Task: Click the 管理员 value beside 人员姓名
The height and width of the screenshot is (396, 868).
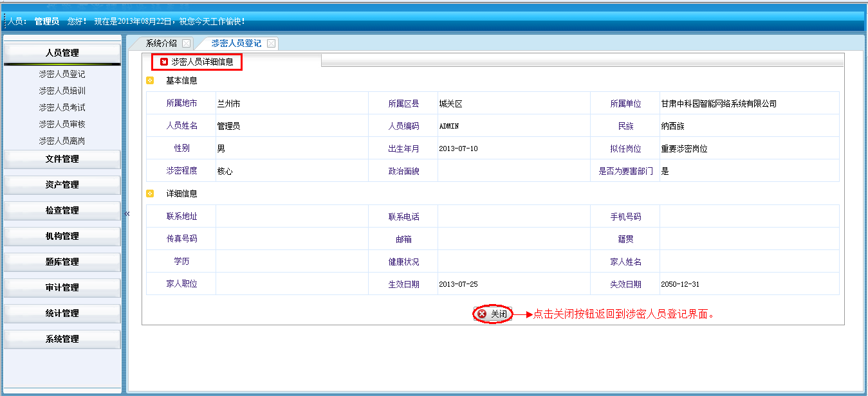Action: click(229, 126)
